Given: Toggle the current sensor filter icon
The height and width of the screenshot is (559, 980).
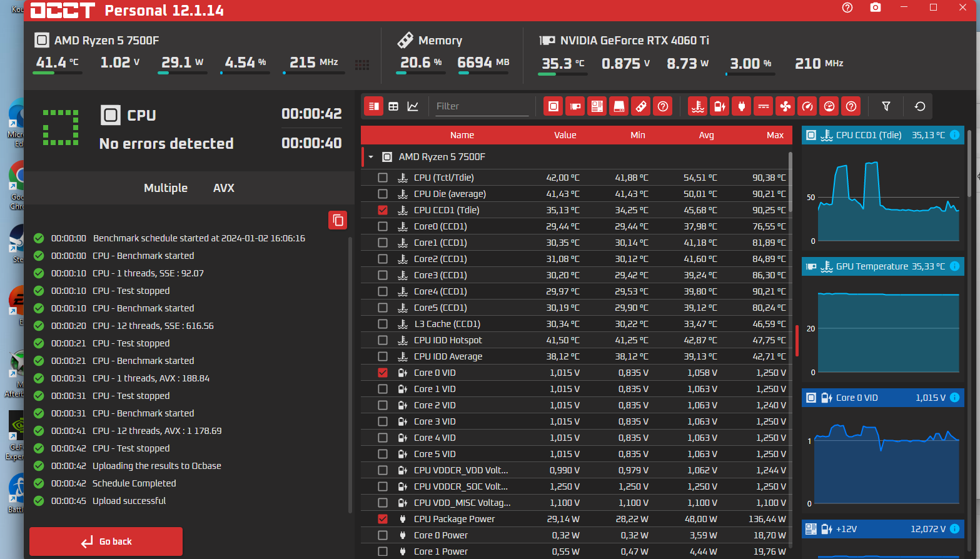Looking at the screenshot, I should (x=764, y=106).
